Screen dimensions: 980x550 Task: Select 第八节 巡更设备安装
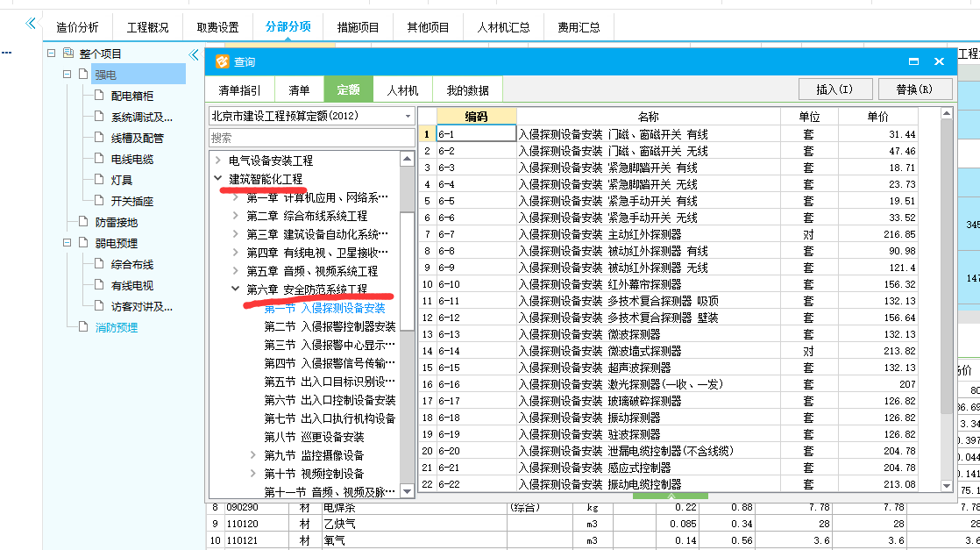tap(314, 437)
